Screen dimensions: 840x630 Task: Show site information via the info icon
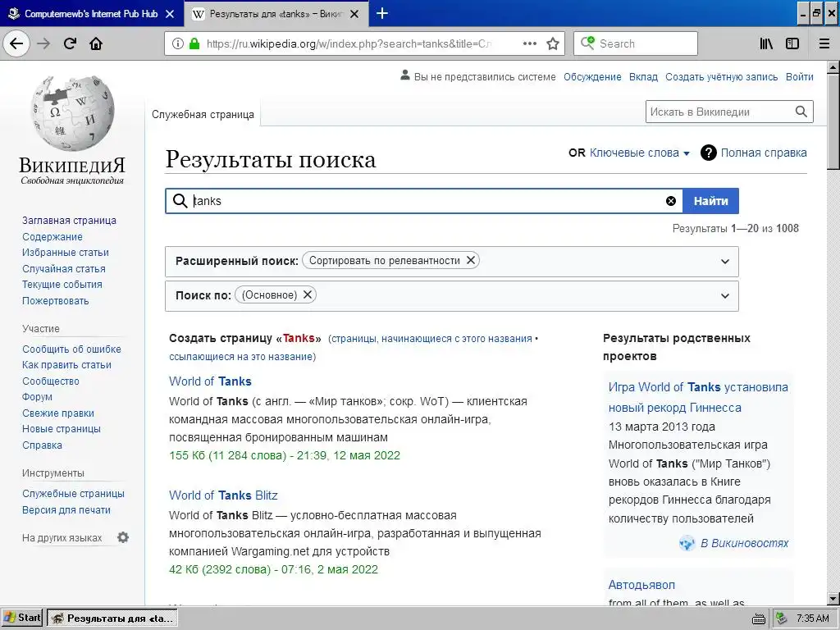178,43
